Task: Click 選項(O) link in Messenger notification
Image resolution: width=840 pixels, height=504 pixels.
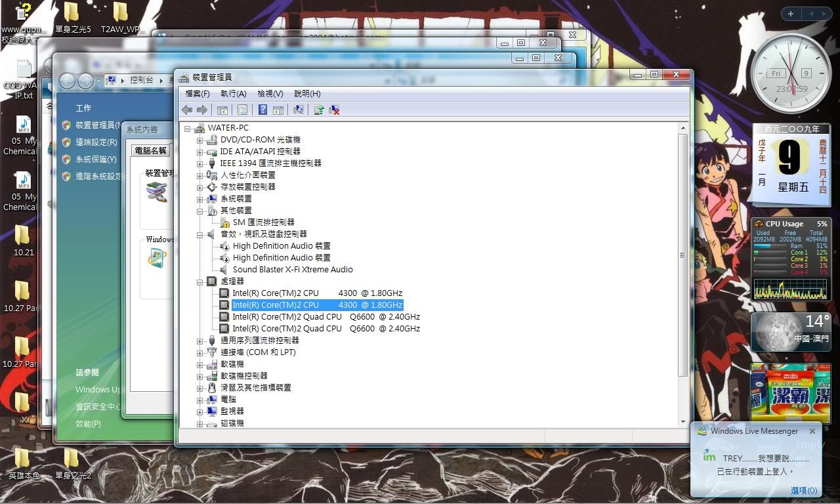Action: [804, 490]
